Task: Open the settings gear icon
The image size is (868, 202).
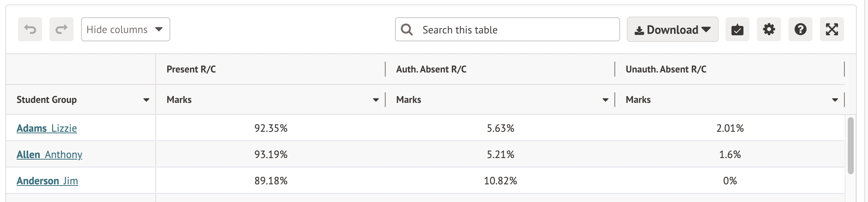Action: pyautogui.click(x=769, y=29)
